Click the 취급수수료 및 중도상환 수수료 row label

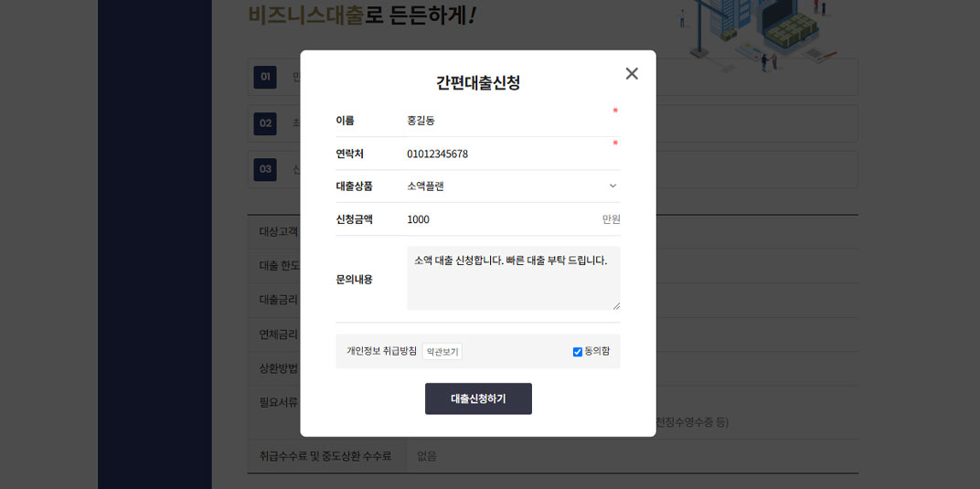pos(325,456)
